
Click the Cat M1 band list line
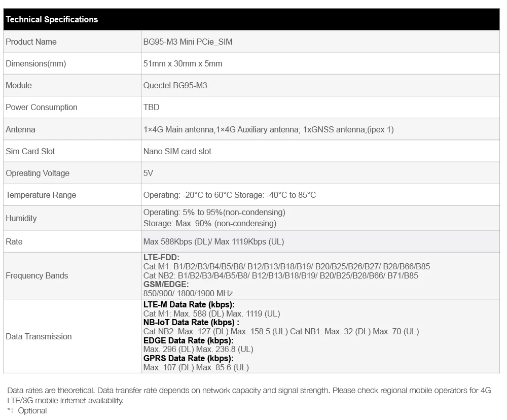pos(286,266)
